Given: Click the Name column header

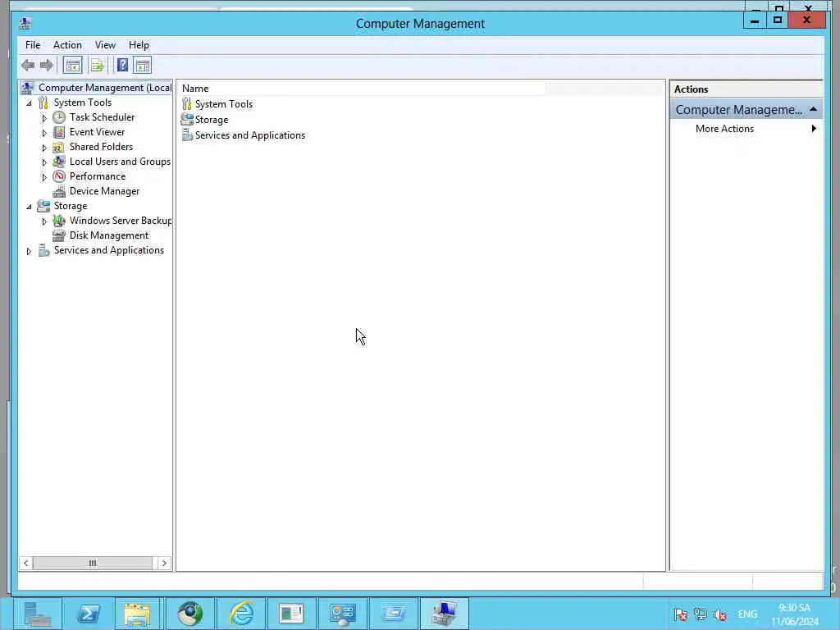Looking at the screenshot, I should point(363,89).
